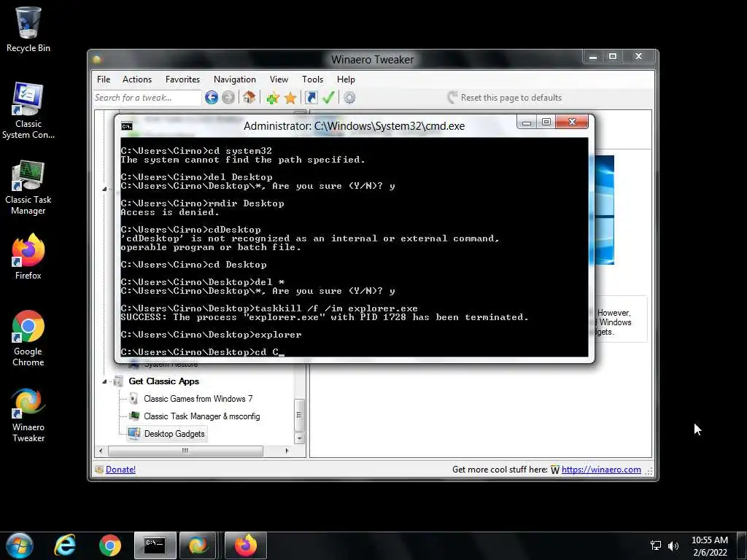Screen dimensions: 747x560
Task: Collapse the Get Classic Apps tree group
Action: coord(104,381)
